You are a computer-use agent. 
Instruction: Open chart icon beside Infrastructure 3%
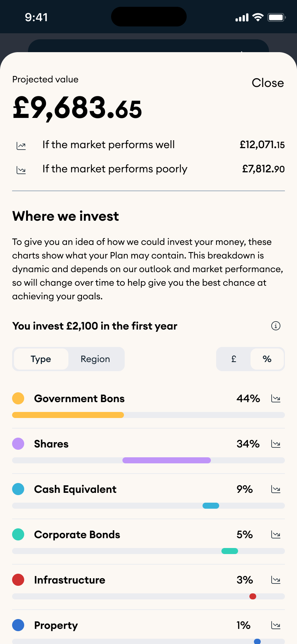276,580
